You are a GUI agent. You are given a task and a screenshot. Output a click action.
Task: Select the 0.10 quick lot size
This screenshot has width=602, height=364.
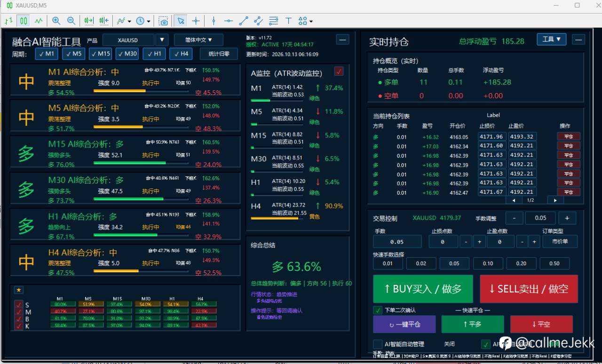[488, 263]
